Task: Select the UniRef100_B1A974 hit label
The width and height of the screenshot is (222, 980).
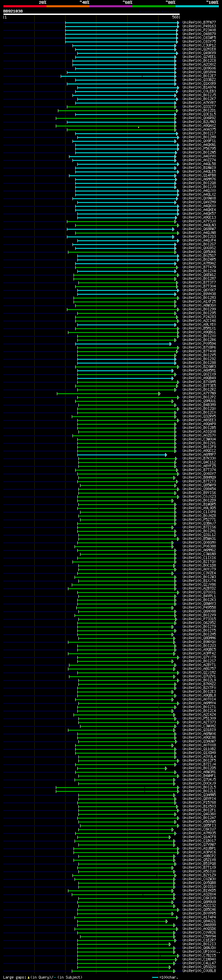Action: click(199, 88)
